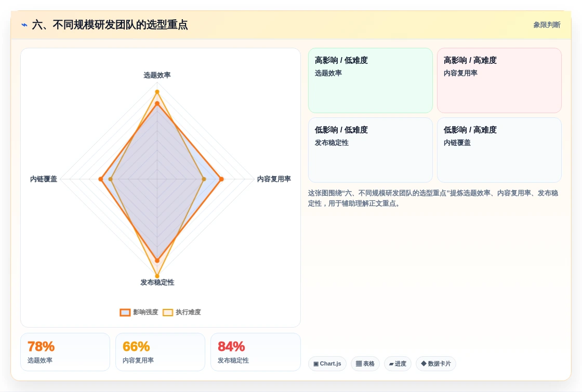
Task: Click the description paragraph starting 这张图围绕
Action: coord(433,198)
